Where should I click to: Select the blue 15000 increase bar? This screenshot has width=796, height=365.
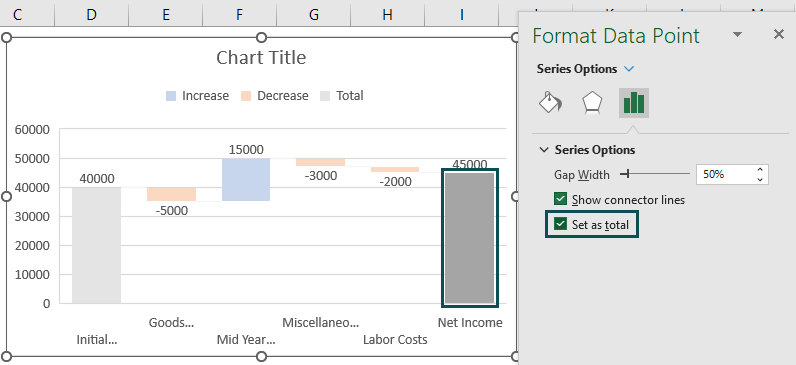tap(246, 180)
